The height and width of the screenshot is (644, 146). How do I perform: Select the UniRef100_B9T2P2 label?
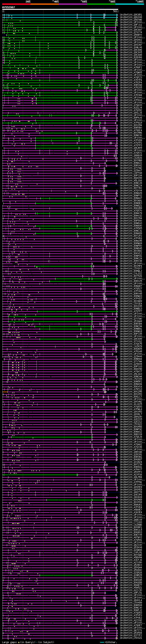[131, 236]
